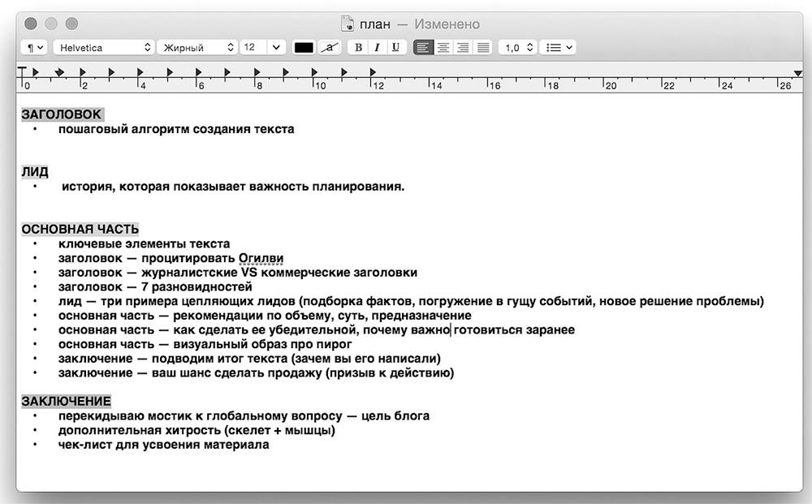Image resolution: width=812 pixels, height=504 pixels.
Task: Toggle bold text formatting
Action: pos(358,48)
